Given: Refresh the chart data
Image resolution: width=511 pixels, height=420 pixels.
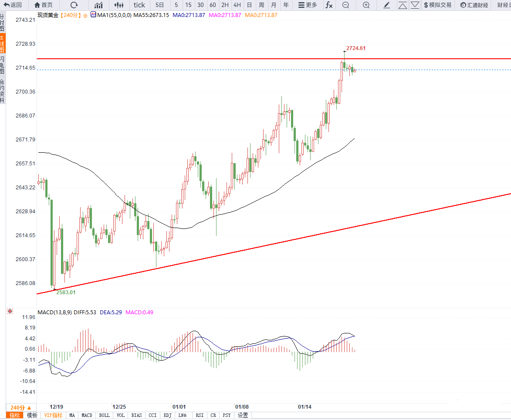Looking at the screenshot, I should point(74,5).
